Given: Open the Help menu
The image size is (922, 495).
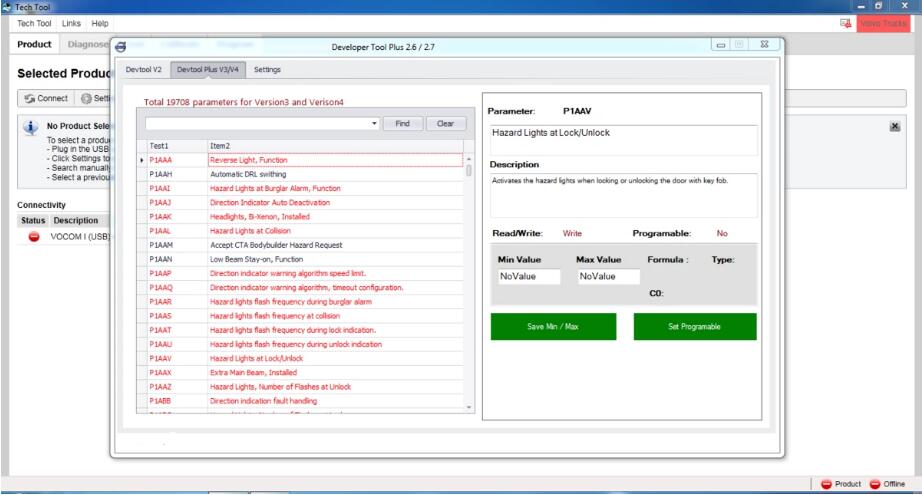Looking at the screenshot, I should [100, 24].
